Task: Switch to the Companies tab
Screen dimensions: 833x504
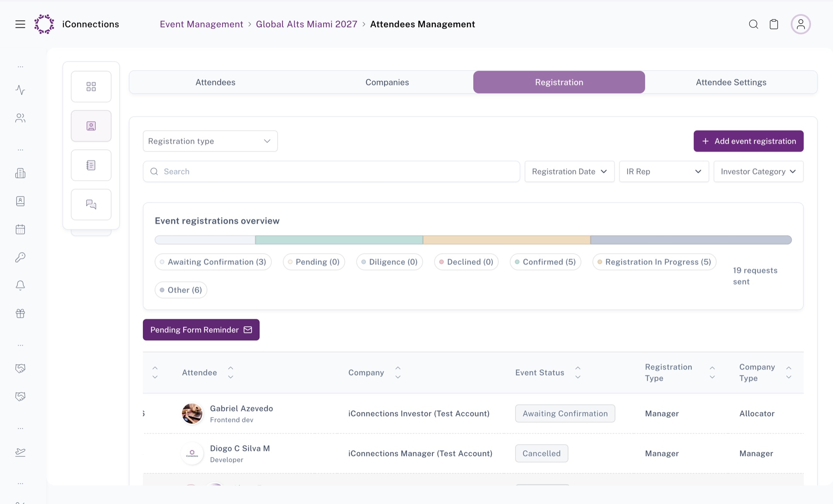Action: 387,82
